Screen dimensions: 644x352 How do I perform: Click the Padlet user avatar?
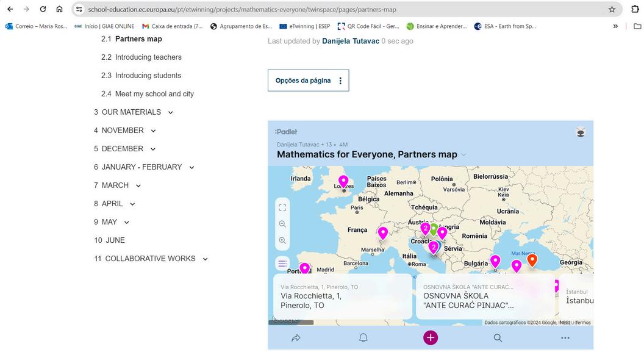tap(581, 132)
